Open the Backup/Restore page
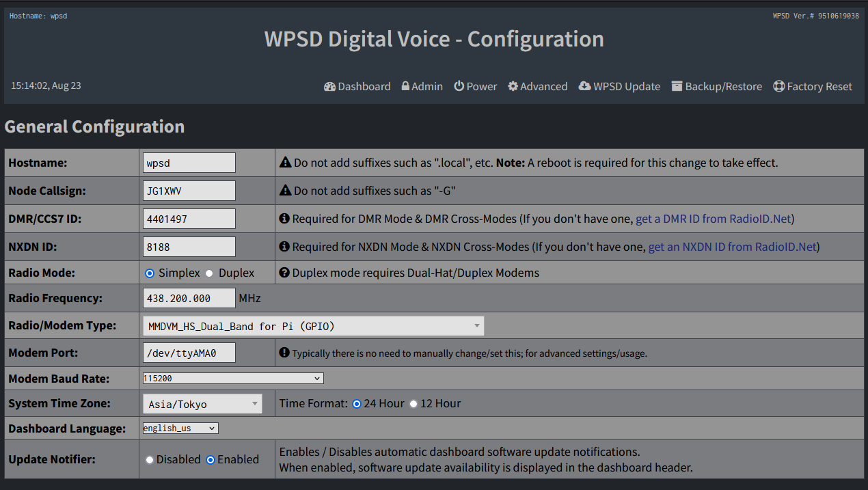Viewport: 868px width, 490px height. click(717, 87)
